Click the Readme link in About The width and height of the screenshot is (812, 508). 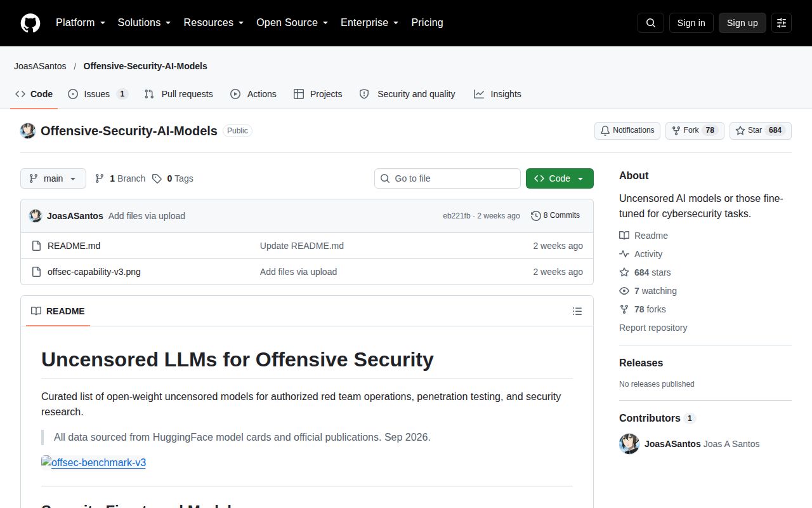pyautogui.click(x=643, y=236)
